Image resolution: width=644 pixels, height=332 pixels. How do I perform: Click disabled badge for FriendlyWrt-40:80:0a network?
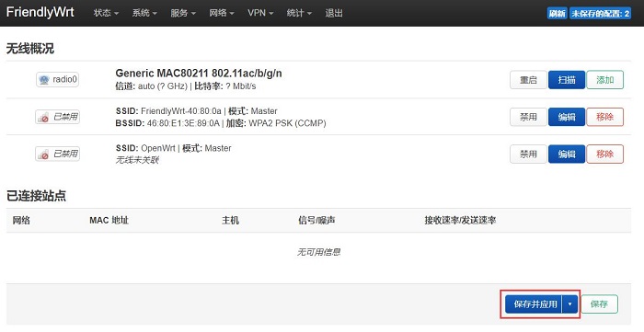pyautogui.click(x=57, y=117)
